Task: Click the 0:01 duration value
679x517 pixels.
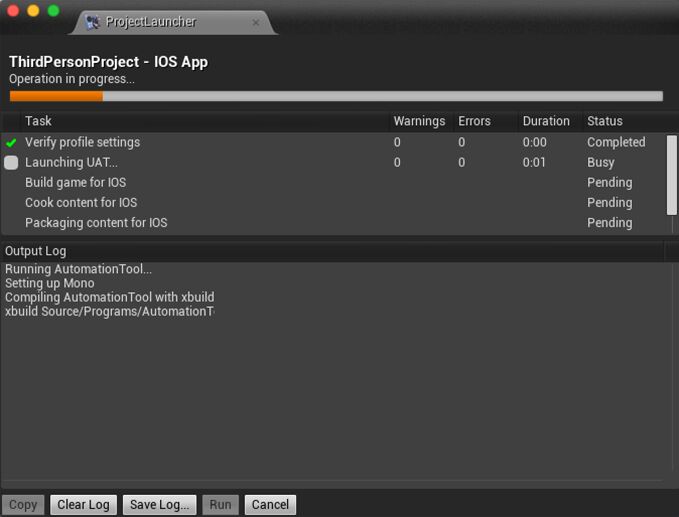Action: click(x=534, y=162)
